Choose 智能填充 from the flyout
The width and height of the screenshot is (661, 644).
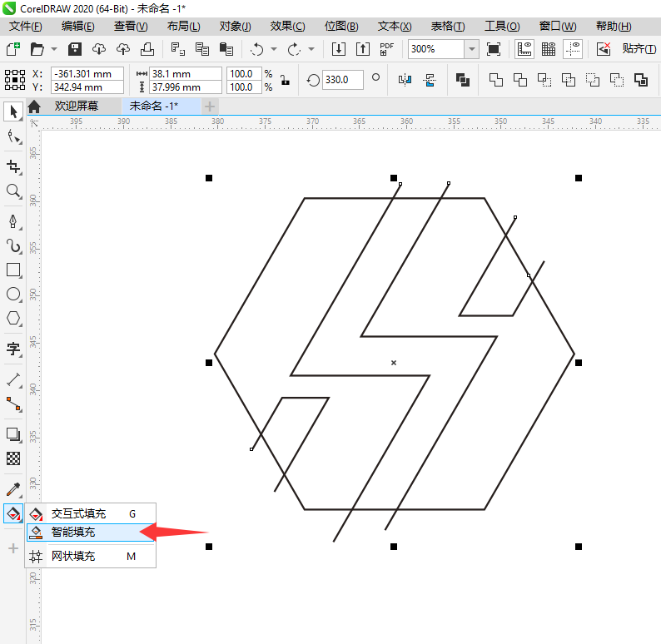[x=91, y=533]
